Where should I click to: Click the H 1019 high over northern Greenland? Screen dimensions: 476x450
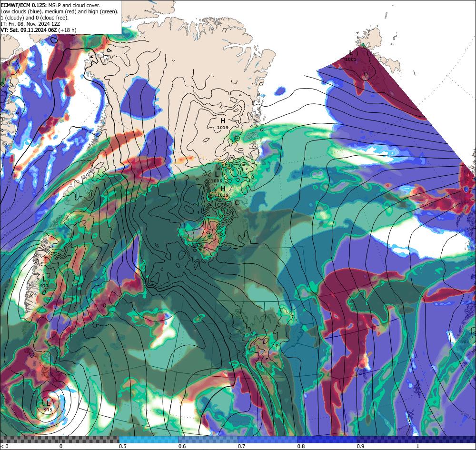[222, 124]
